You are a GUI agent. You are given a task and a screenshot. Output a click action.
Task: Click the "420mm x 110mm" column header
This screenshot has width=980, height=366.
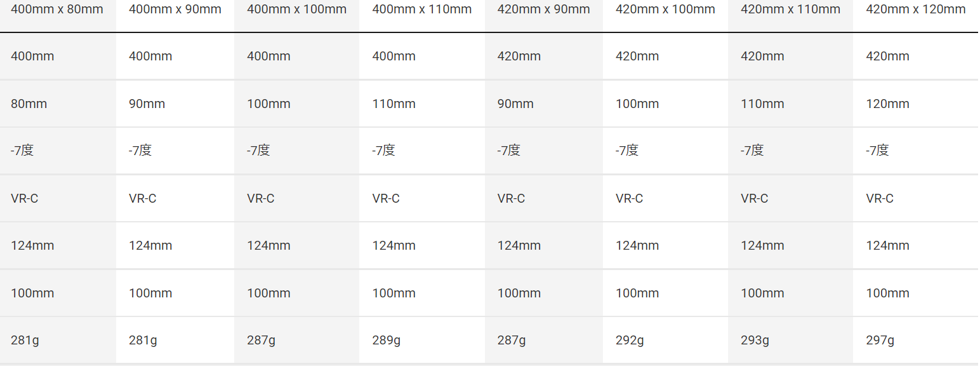(x=790, y=10)
